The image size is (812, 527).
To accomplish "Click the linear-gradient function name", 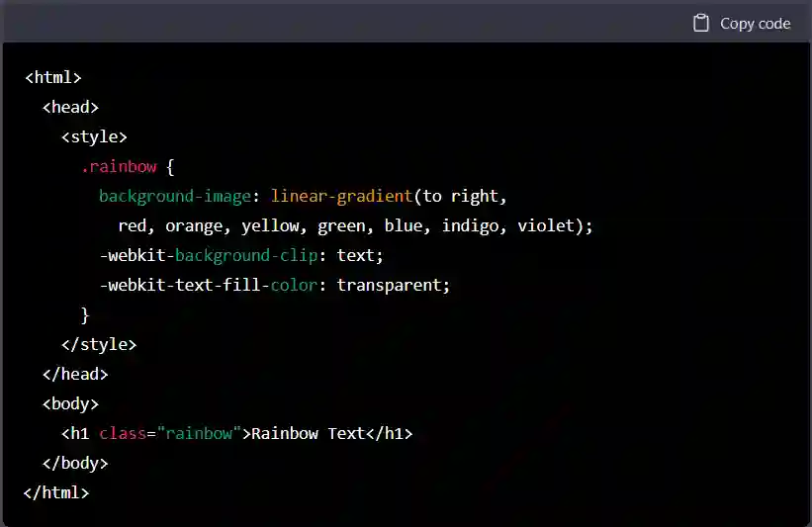I will (x=341, y=197).
